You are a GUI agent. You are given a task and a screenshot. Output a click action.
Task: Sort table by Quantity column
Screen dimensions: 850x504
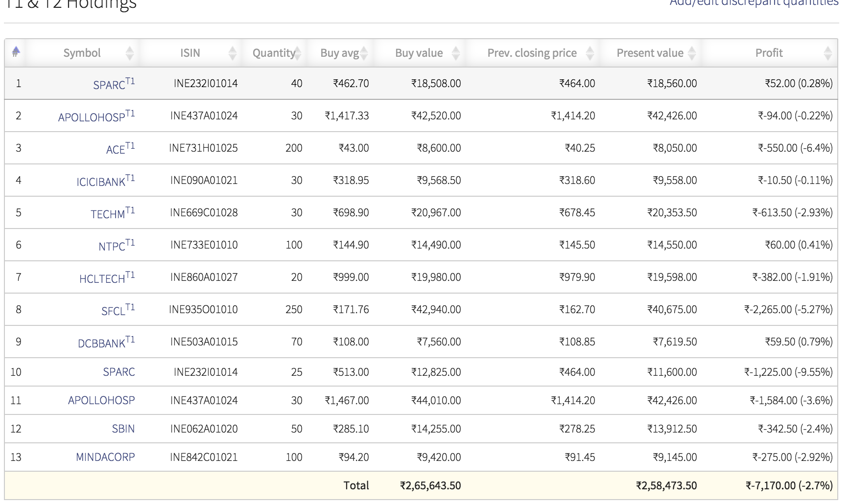[x=274, y=53]
